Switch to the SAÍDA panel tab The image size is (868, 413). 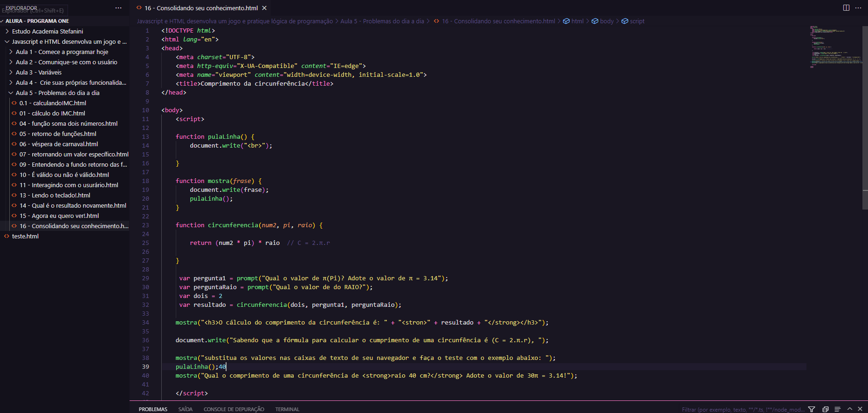185,409
